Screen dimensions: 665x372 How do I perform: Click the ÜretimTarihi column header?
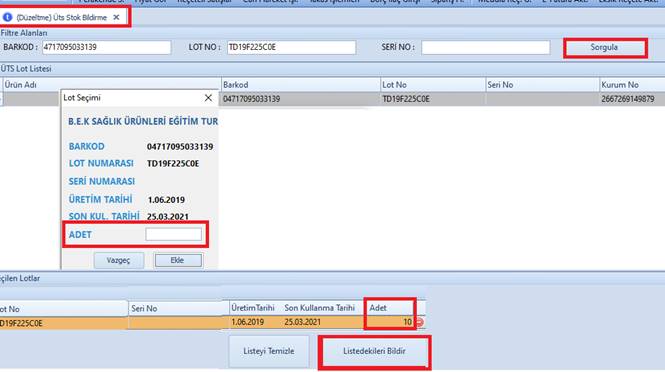coord(253,308)
